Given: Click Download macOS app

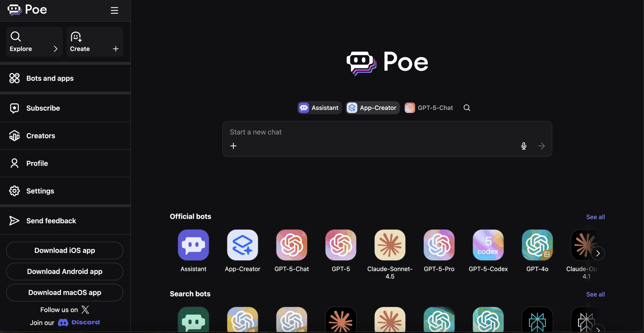Looking at the screenshot, I should click(65, 292).
